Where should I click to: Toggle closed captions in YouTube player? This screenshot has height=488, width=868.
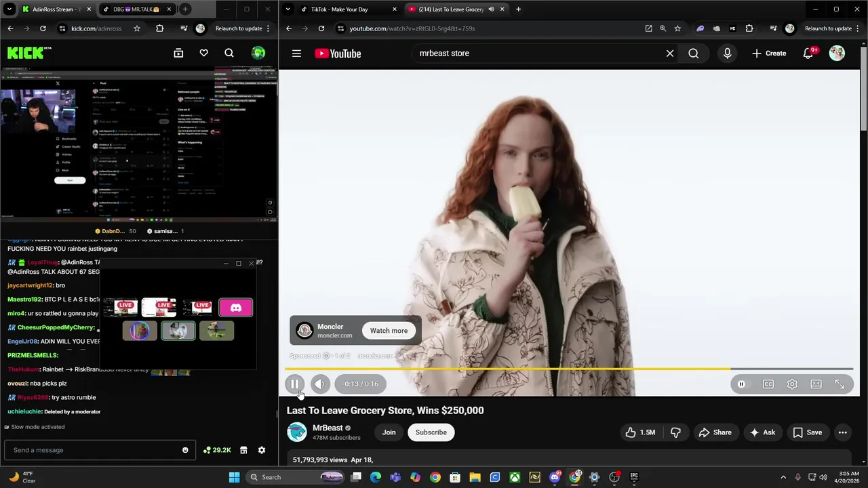768,384
